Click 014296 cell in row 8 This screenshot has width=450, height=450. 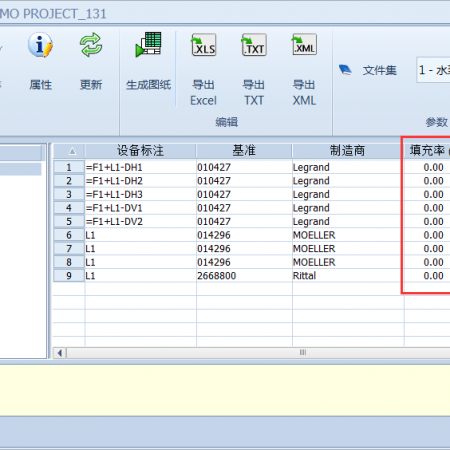click(x=244, y=262)
